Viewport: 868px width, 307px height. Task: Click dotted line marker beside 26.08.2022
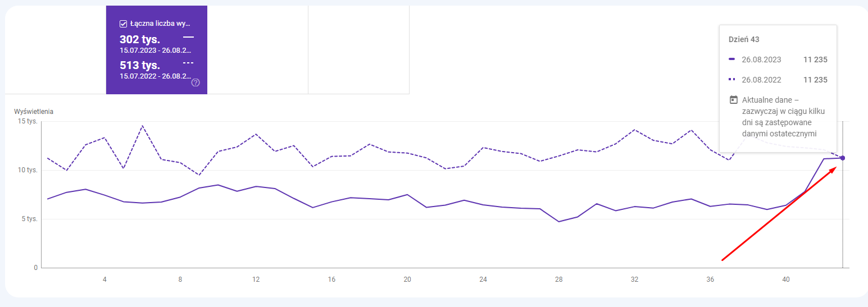pyautogui.click(x=731, y=80)
